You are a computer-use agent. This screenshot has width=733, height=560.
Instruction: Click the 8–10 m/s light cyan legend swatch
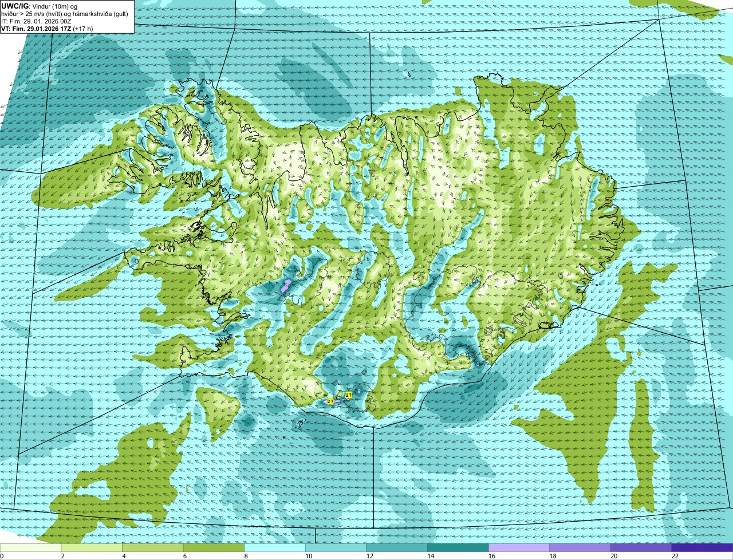click(275, 548)
